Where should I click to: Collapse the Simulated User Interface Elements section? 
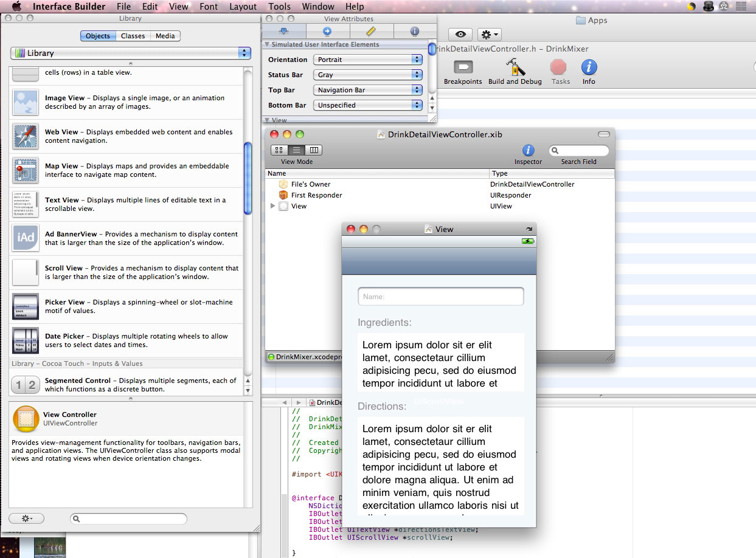tap(266, 44)
